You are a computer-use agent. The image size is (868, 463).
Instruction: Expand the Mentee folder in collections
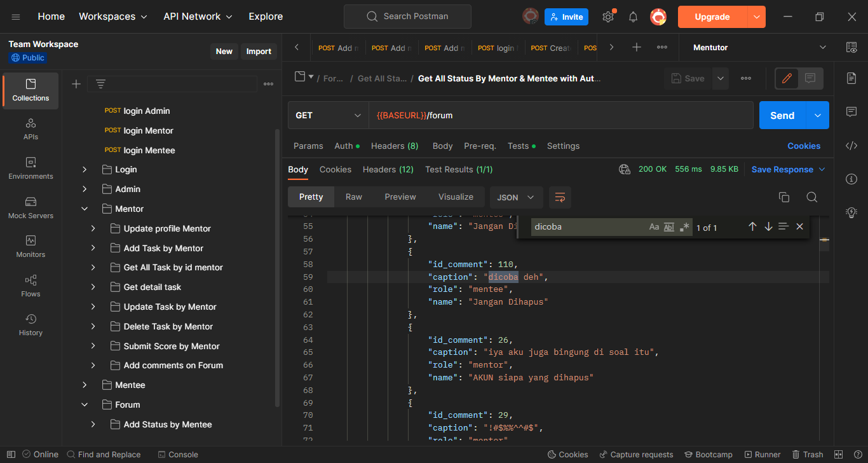click(x=85, y=385)
